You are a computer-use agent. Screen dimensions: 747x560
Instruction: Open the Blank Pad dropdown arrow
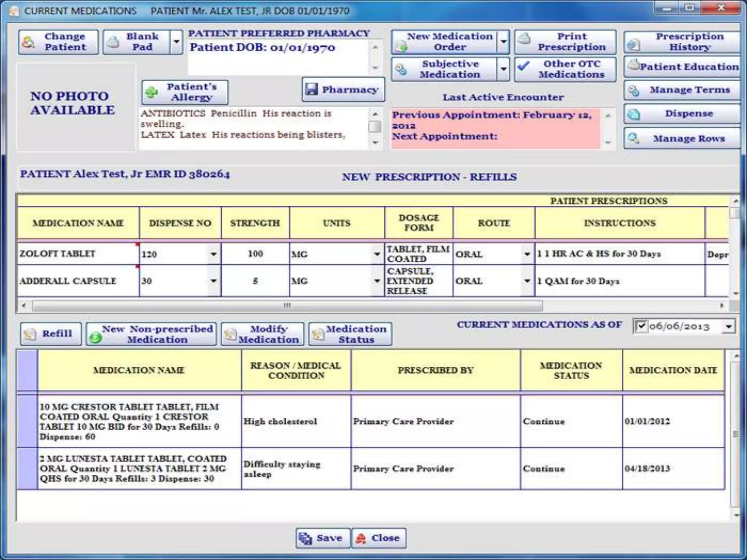click(177, 42)
